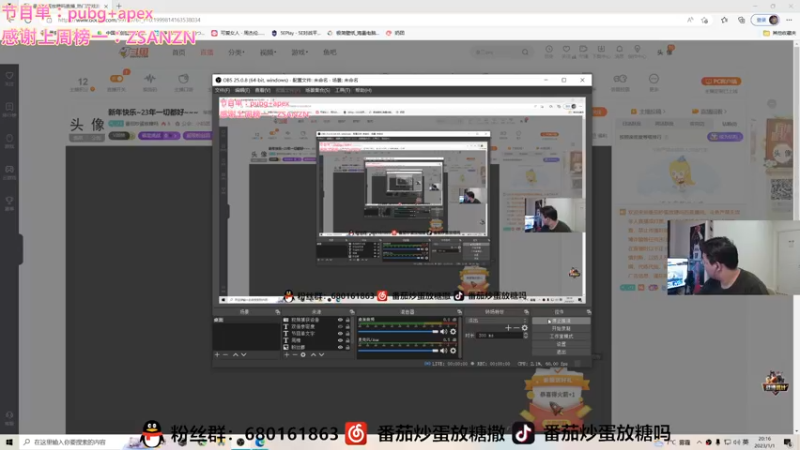Open 文件(F) menu in OBS
800x450 pixels.
point(222,90)
